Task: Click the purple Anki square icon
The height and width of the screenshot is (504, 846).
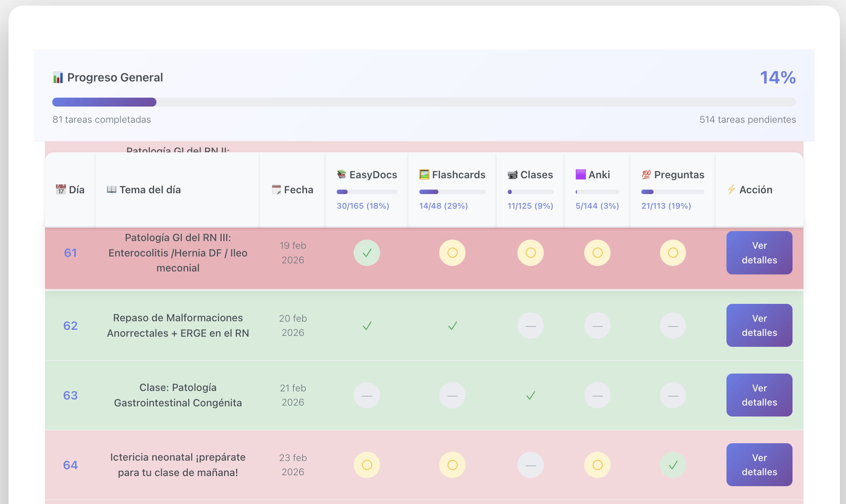Action: click(x=581, y=175)
